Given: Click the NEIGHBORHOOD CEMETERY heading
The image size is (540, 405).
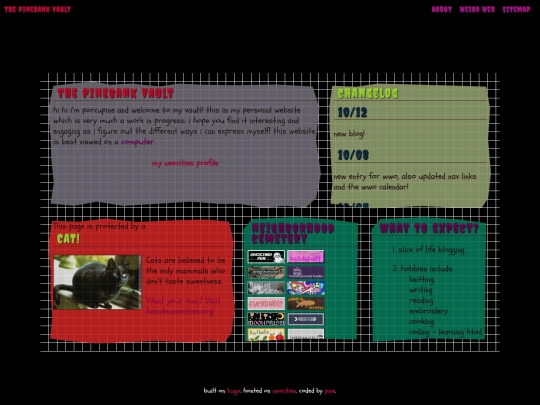Looking at the screenshot, I should pyautogui.click(x=293, y=233).
